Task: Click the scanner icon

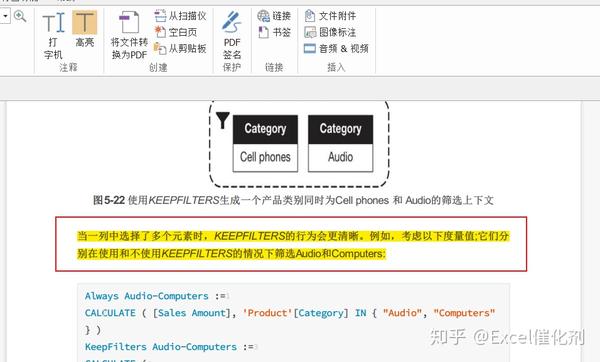Action: click(x=160, y=16)
